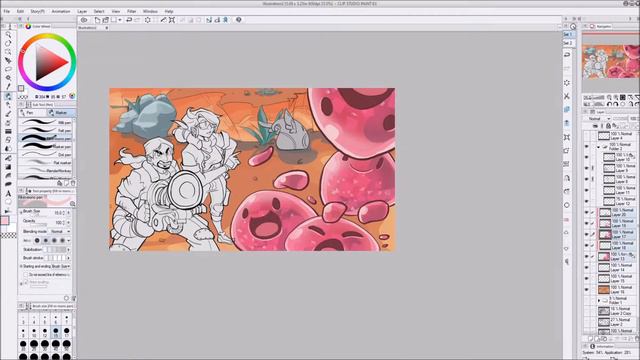Select the Flat marker brush
The width and height of the screenshot is (640, 360).
pos(46,162)
